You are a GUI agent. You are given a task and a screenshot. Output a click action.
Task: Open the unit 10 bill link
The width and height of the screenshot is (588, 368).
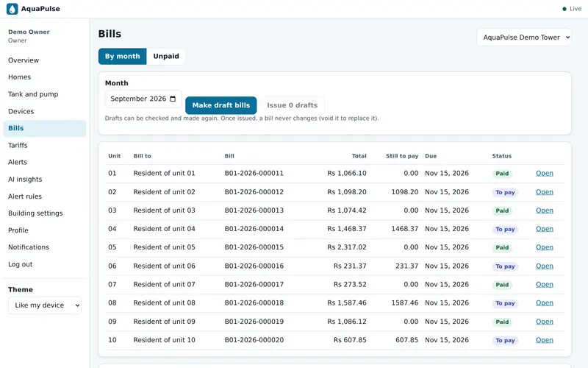(544, 340)
